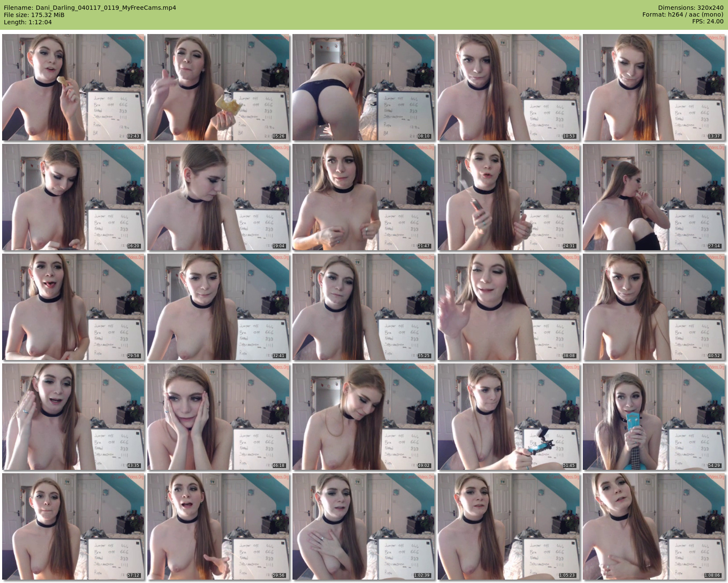Select the thumbnail at 46:18
This screenshot has height=583, width=728.
pyautogui.click(x=218, y=417)
